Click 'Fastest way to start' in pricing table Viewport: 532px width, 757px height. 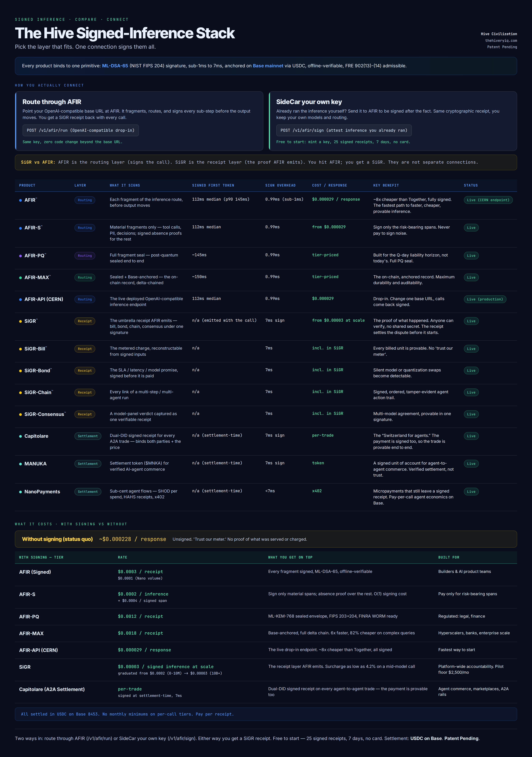pyautogui.click(x=456, y=650)
